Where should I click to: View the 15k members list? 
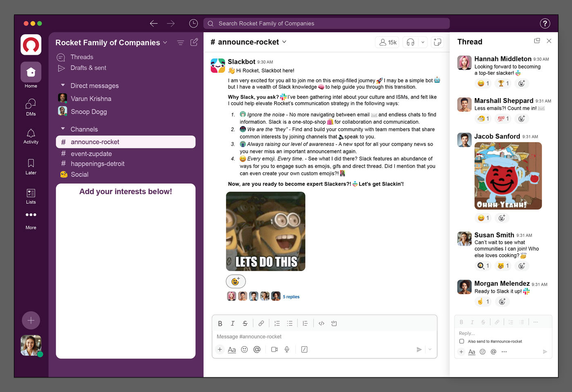(x=387, y=42)
